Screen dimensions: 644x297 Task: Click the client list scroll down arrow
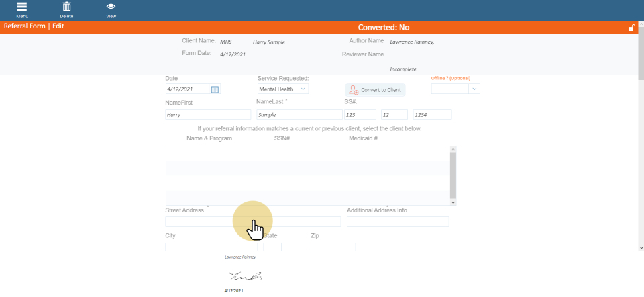[453, 202]
